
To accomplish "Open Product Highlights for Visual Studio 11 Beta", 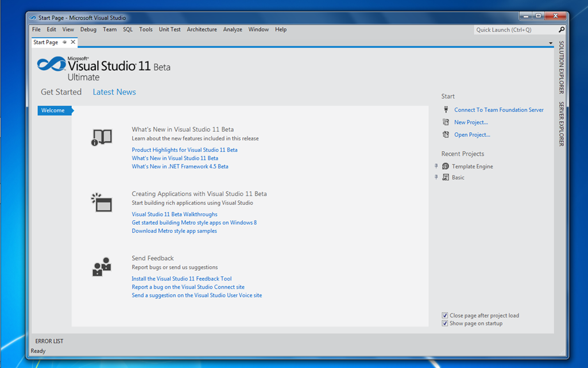I will click(x=184, y=150).
